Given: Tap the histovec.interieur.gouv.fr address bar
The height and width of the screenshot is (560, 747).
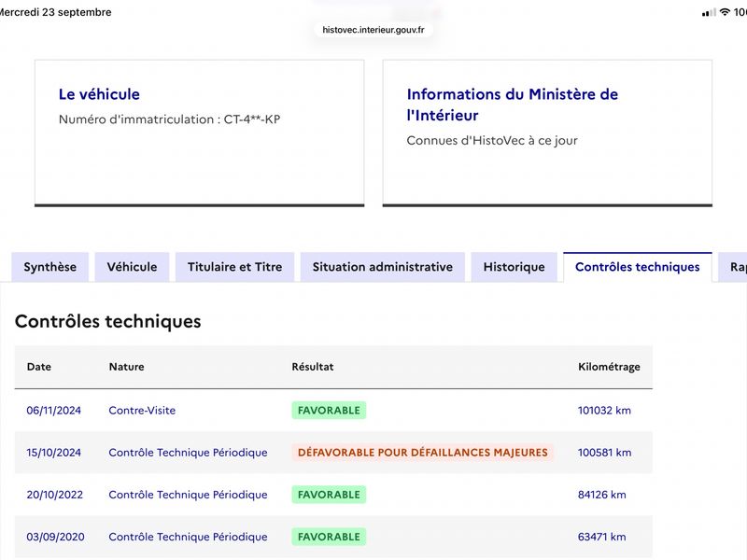Looking at the screenshot, I should 373,30.
